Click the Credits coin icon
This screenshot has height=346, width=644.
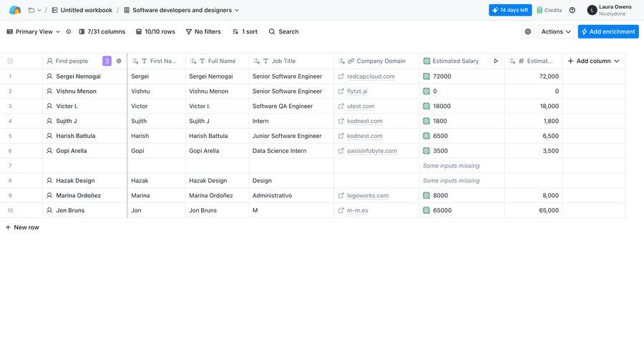click(540, 10)
